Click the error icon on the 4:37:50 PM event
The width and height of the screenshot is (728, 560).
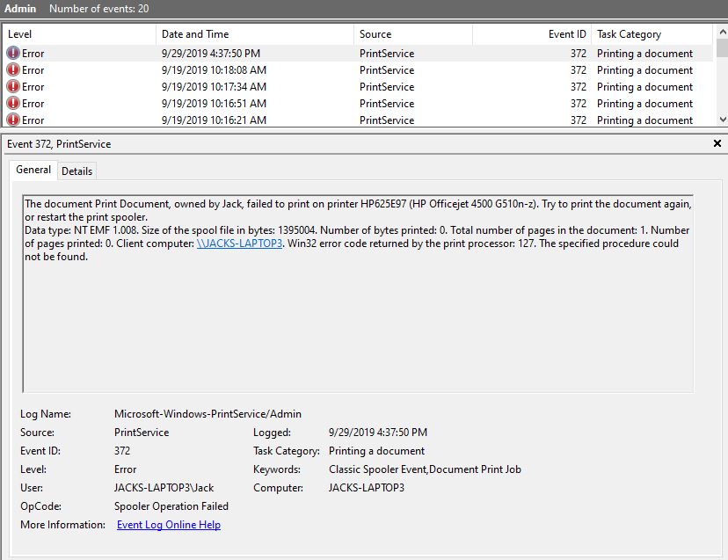[13, 54]
